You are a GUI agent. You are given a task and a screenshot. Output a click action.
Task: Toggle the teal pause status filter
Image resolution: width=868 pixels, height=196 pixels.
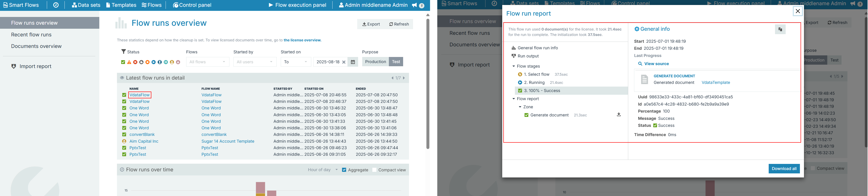point(166,62)
